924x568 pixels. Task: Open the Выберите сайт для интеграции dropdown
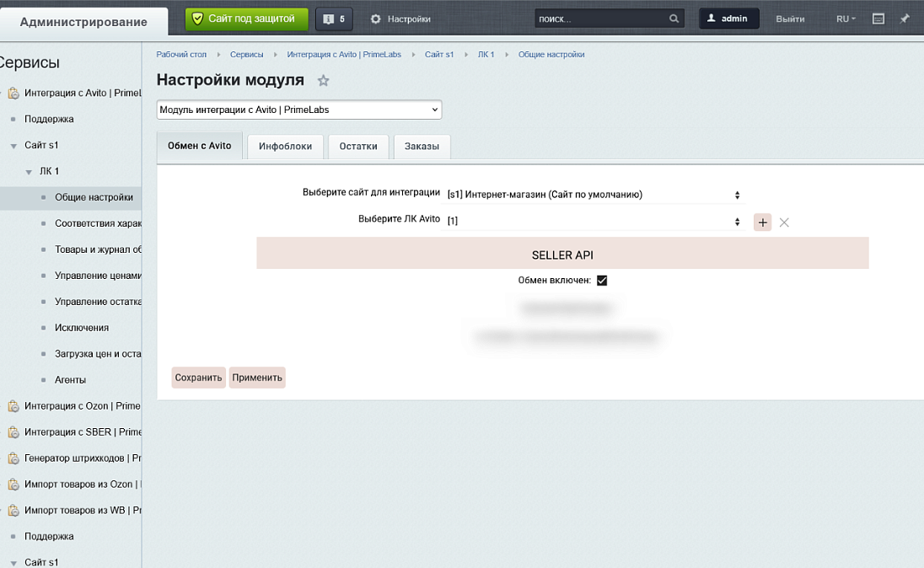click(x=593, y=195)
